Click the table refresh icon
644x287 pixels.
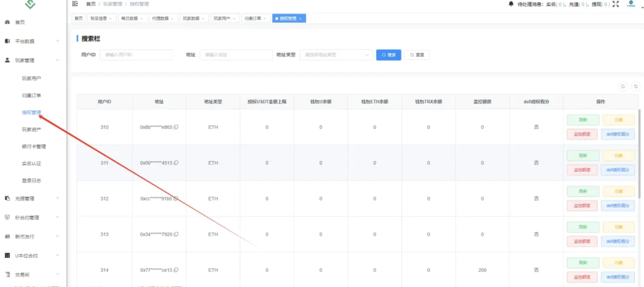636,86
